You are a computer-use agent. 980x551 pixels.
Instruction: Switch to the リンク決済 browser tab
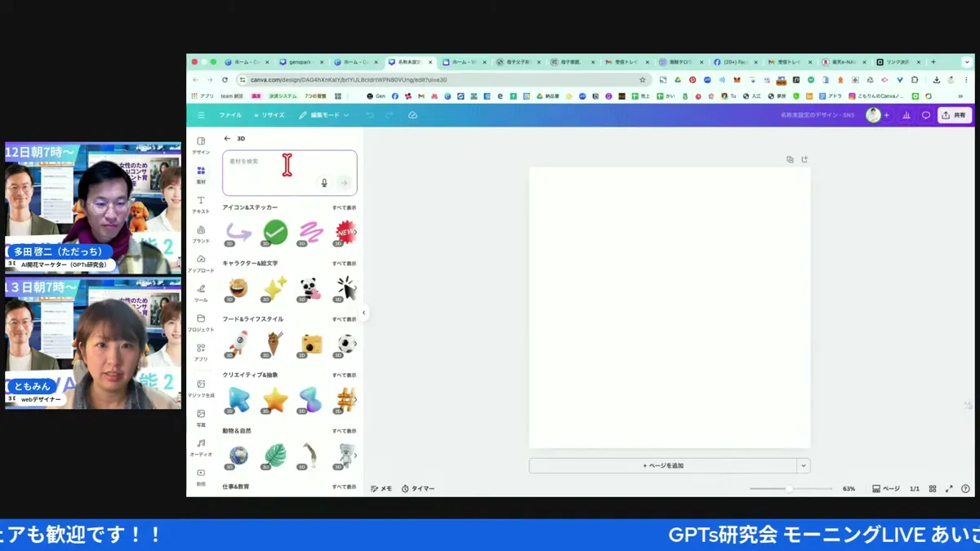pos(899,62)
